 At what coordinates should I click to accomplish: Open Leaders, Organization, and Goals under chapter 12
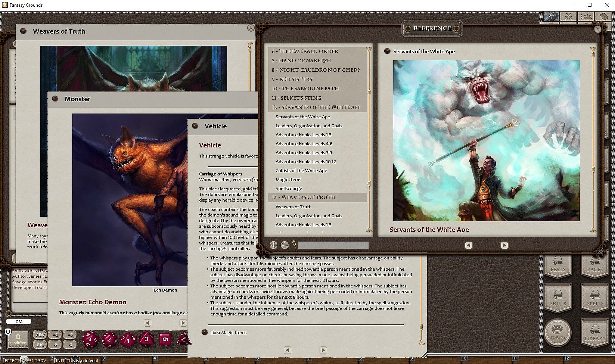(x=309, y=126)
